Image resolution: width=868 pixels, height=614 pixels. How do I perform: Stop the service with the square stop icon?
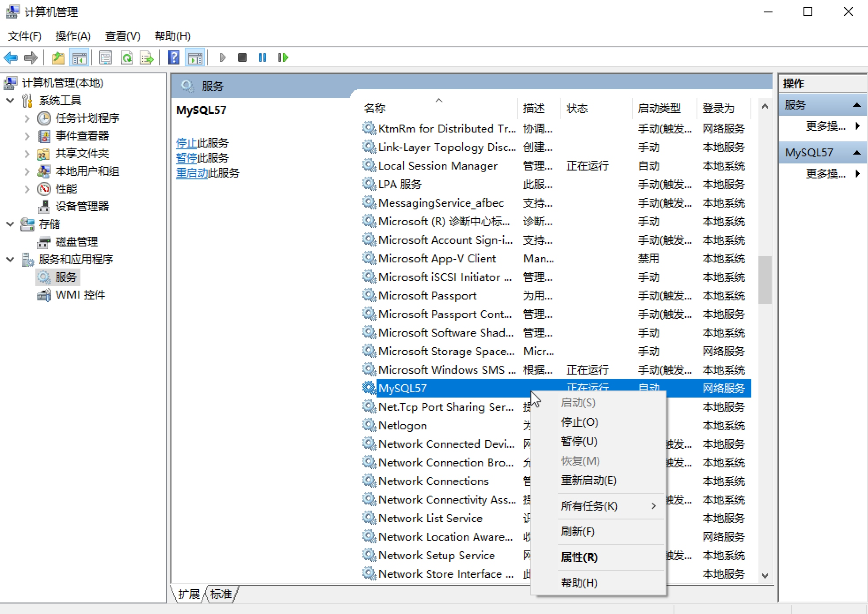click(242, 57)
